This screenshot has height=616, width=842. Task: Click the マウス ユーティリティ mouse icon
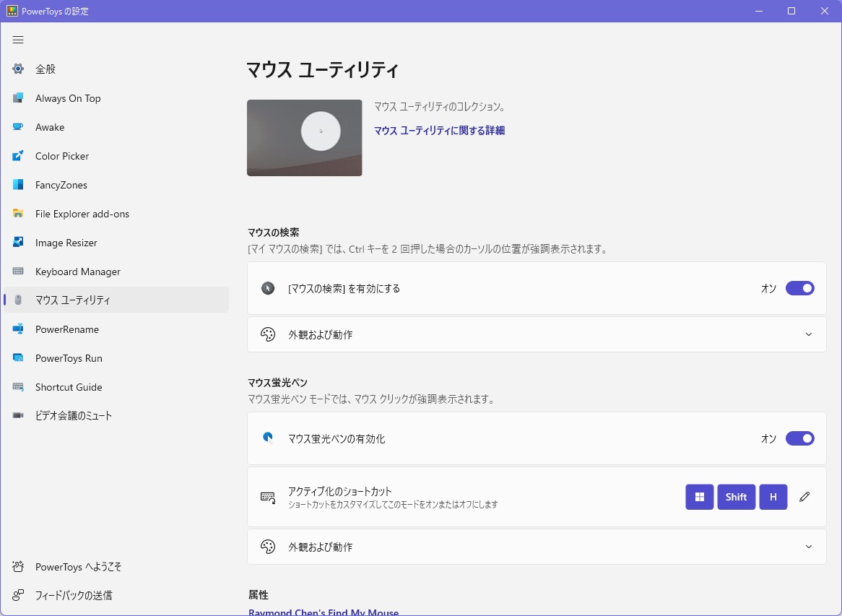point(18,300)
